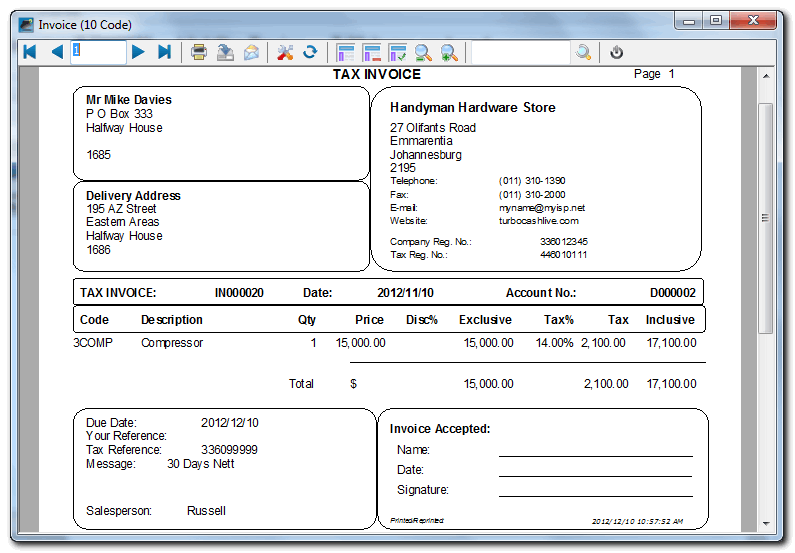Print the invoice with the printer icon

199,52
